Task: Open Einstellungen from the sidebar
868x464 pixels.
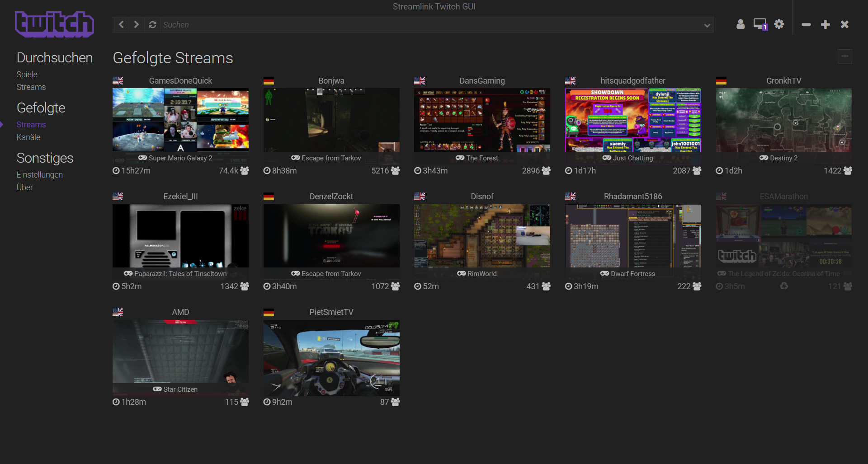Action: (39, 174)
